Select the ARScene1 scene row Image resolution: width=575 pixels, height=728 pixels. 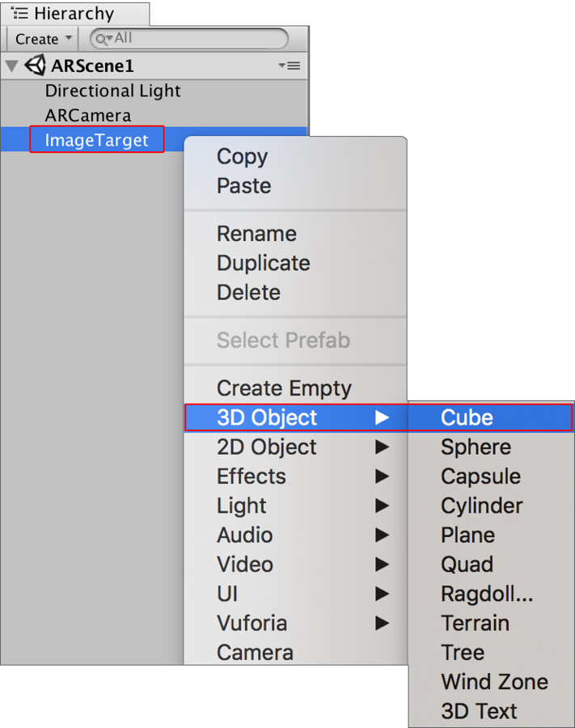coord(154,66)
